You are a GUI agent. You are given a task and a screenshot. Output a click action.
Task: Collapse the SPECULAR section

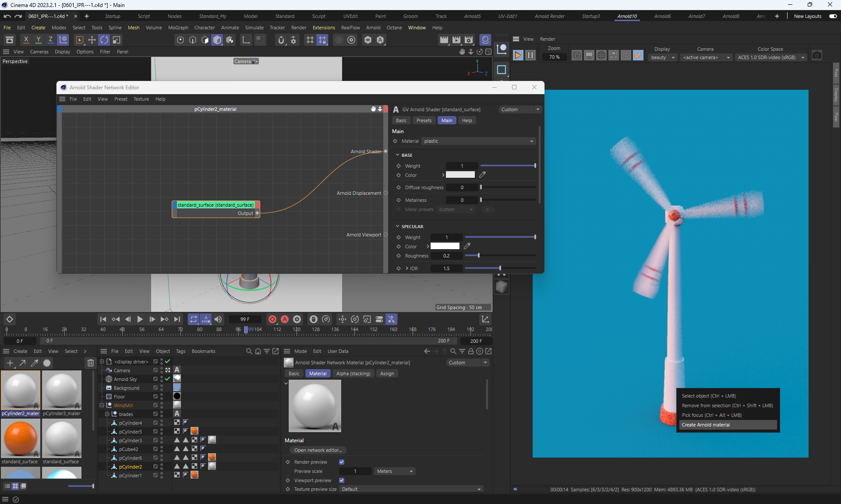(397, 226)
